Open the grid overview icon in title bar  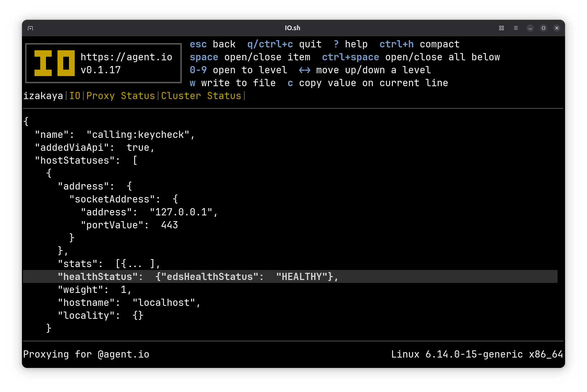pyautogui.click(x=502, y=28)
